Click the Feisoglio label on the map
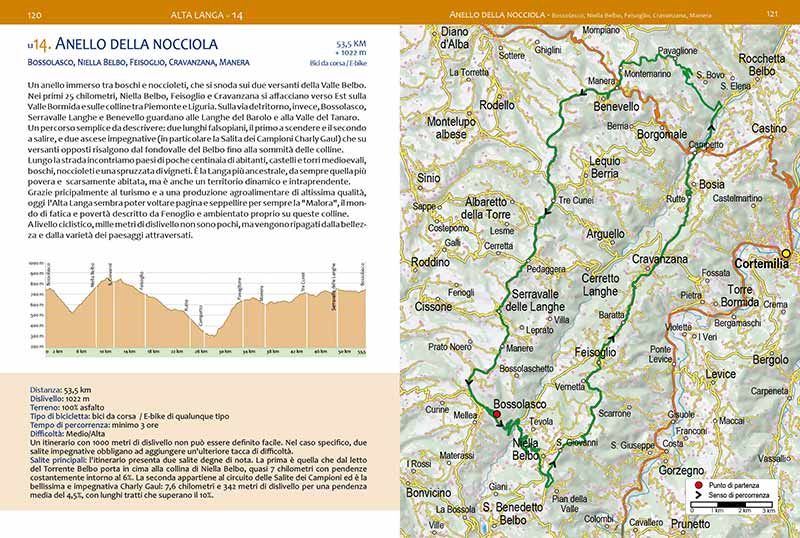 pos(595,352)
